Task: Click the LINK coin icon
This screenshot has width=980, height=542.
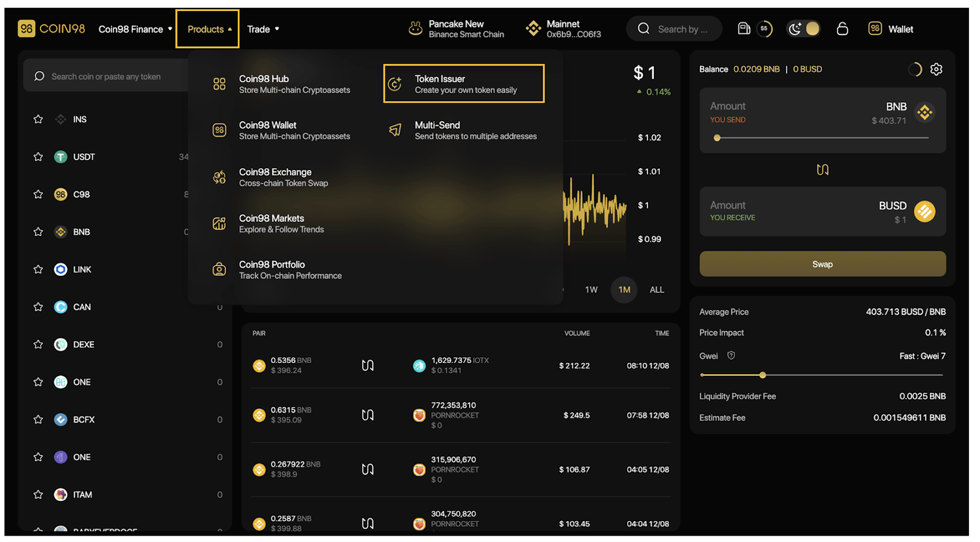Action: [61, 269]
